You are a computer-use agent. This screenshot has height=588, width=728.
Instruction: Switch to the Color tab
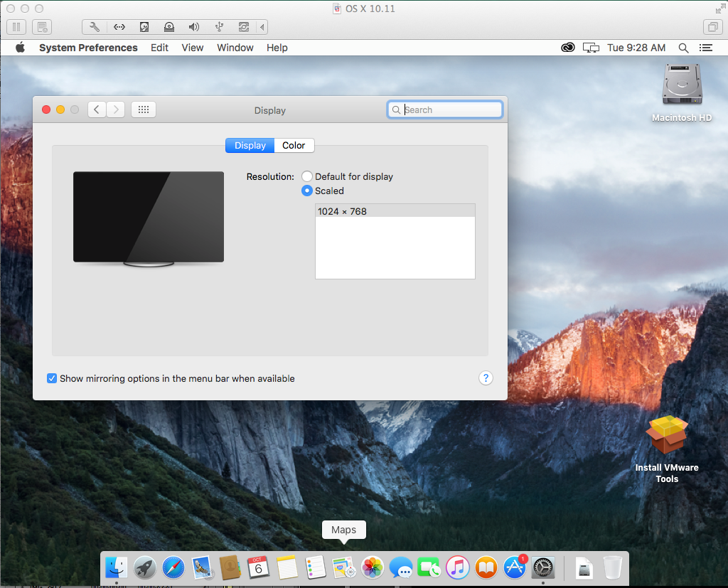[294, 145]
